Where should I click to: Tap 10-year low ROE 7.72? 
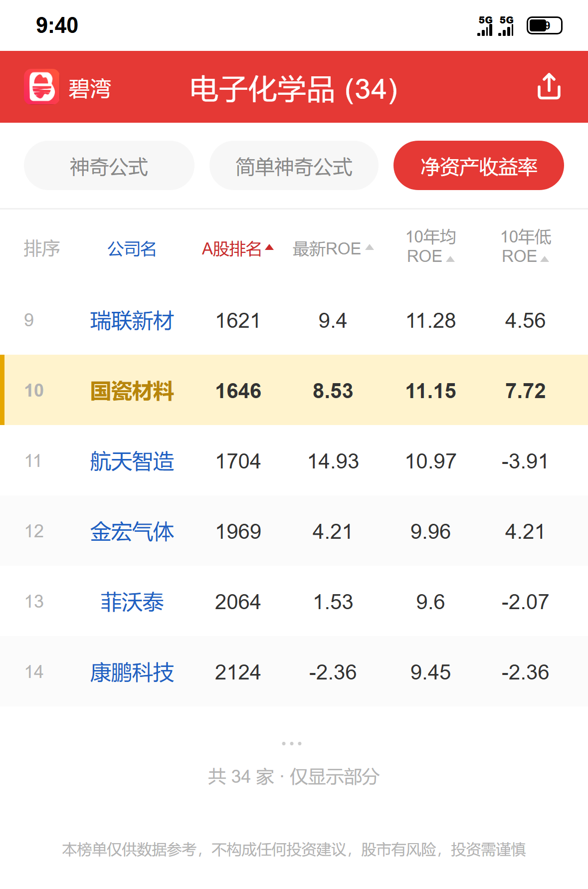point(526,391)
